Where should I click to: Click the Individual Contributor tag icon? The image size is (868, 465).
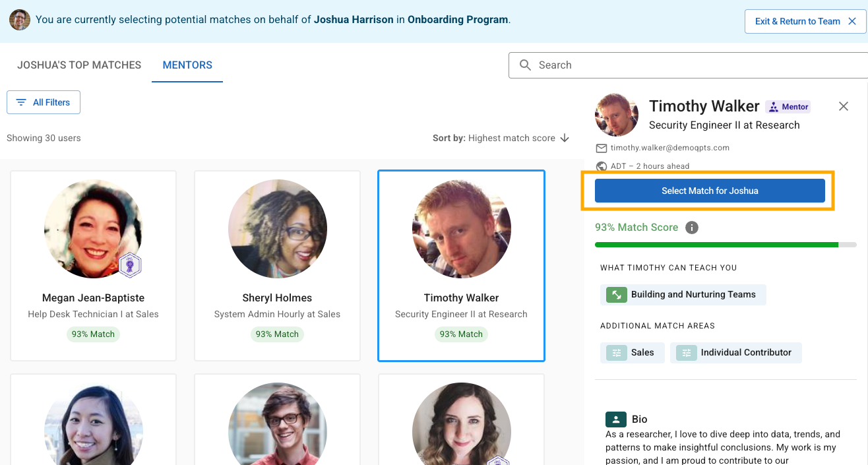coord(686,353)
